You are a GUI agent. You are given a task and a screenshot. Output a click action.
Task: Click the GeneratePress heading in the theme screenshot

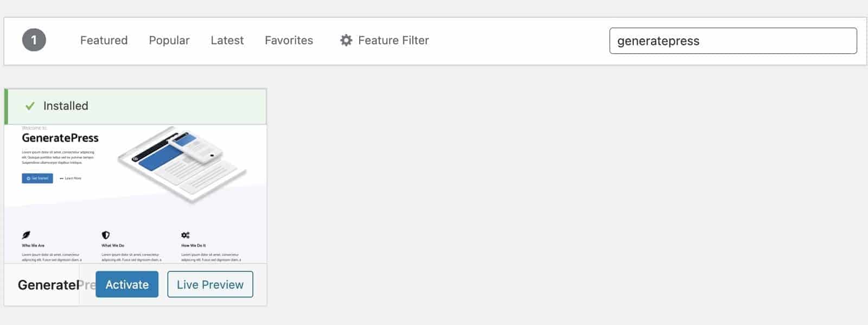click(x=60, y=138)
